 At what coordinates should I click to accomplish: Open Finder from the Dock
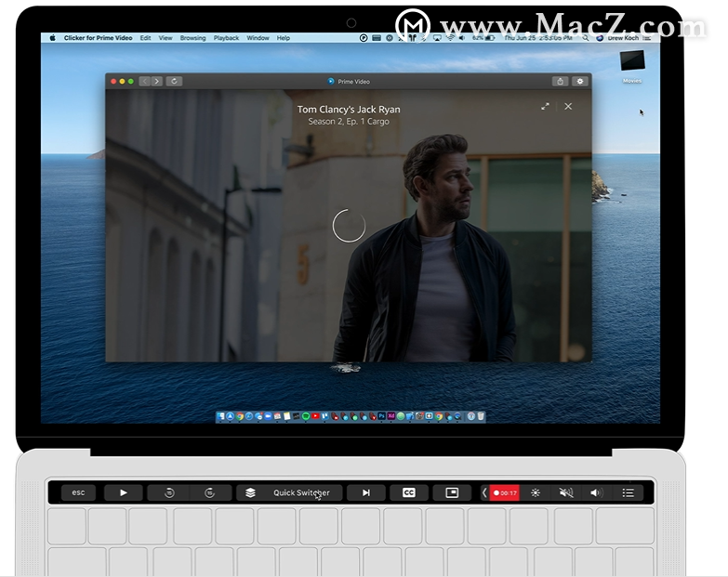(220, 416)
